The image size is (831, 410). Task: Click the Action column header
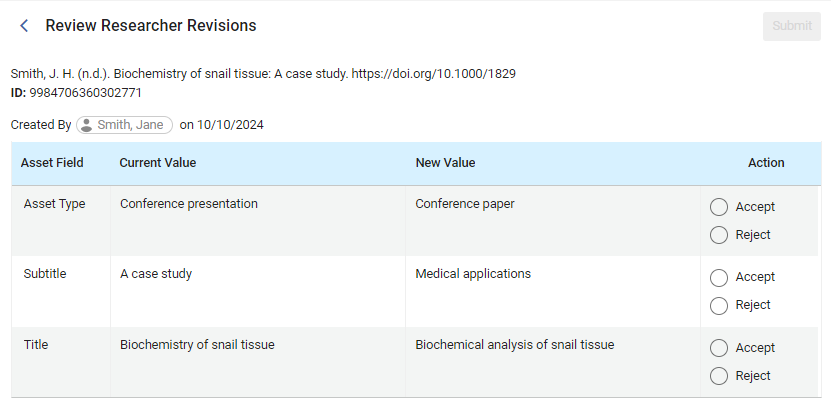766,163
